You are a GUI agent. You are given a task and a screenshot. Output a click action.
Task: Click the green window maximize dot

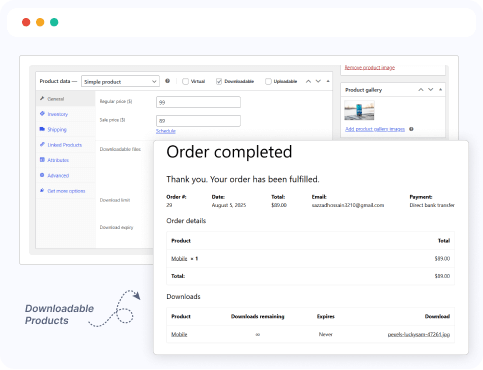tap(54, 22)
